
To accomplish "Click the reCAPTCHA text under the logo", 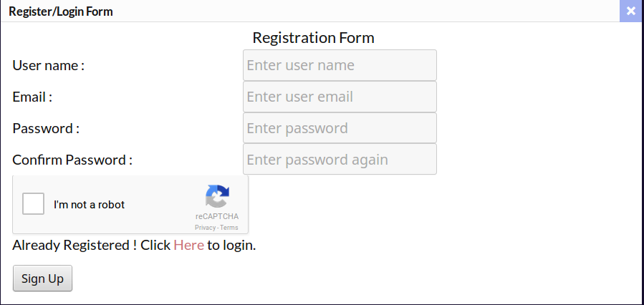I will (x=216, y=217).
